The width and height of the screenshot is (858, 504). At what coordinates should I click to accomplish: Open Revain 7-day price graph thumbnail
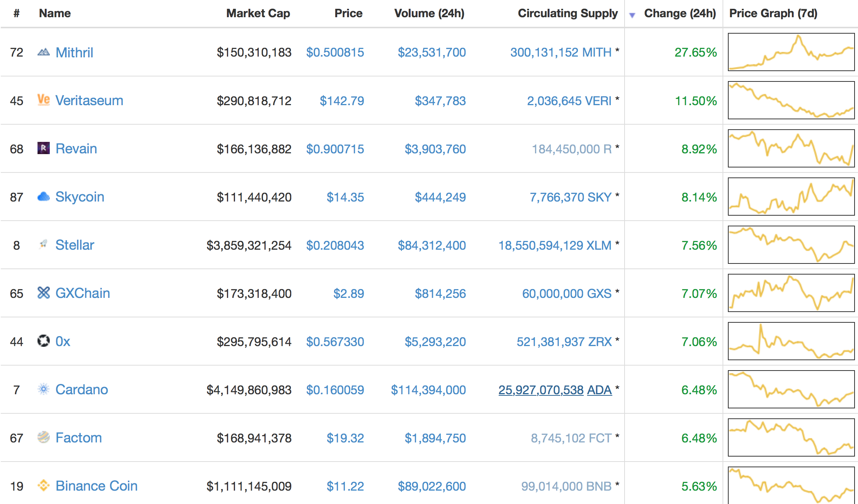(791, 148)
